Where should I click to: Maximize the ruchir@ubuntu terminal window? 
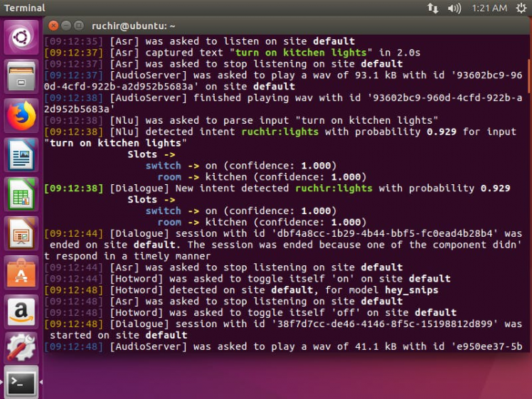click(79, 26)
